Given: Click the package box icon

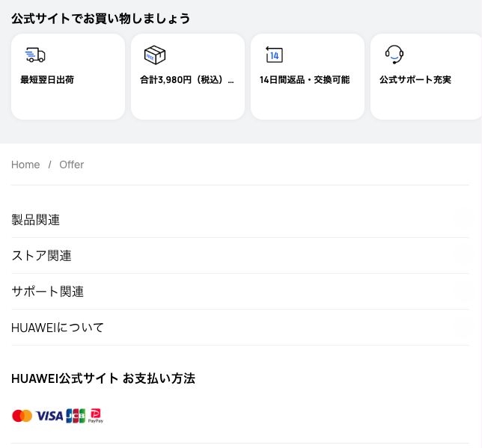Looking at the screenshot, I should (155, 55).
